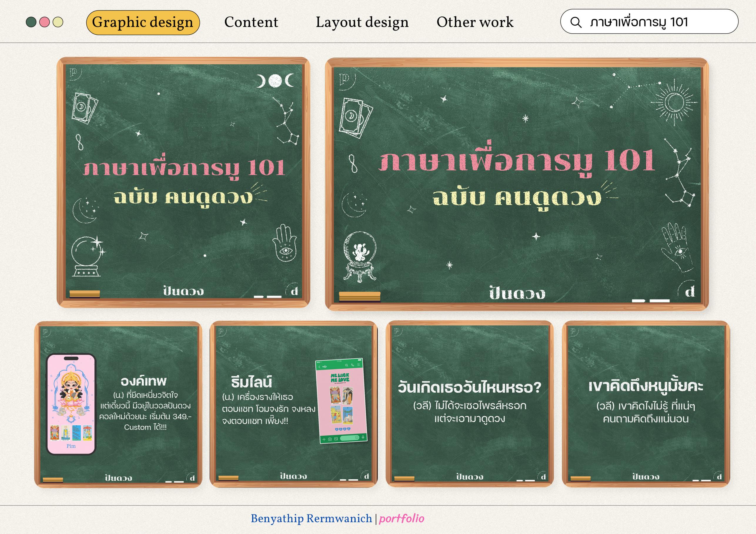Image resolution: width=756 pixels, height=534 pixels.
Task: Select the LINE chat tarot mockup image
Action: [341, 401]
